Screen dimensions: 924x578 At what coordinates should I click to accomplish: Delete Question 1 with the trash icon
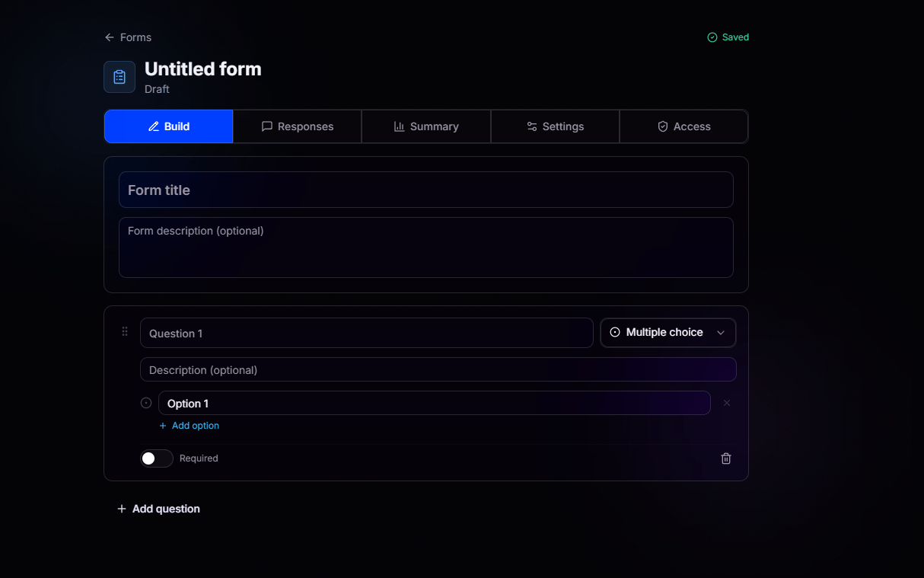click(x=726, y=458)
